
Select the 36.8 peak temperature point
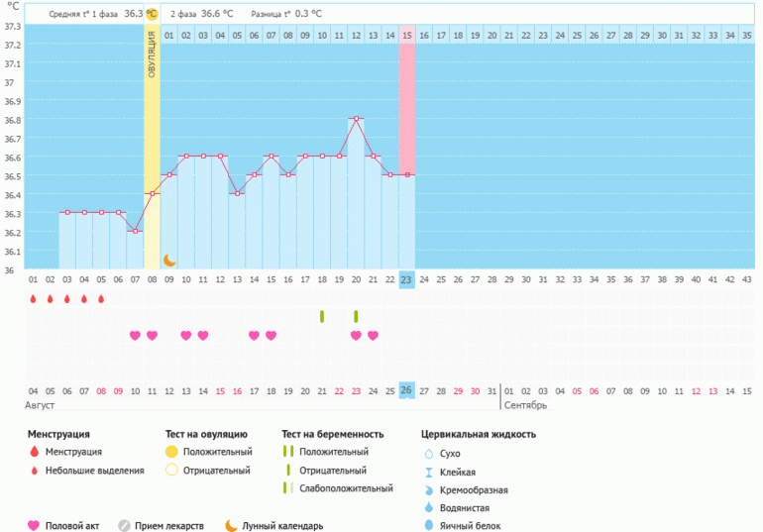point(356,119)
